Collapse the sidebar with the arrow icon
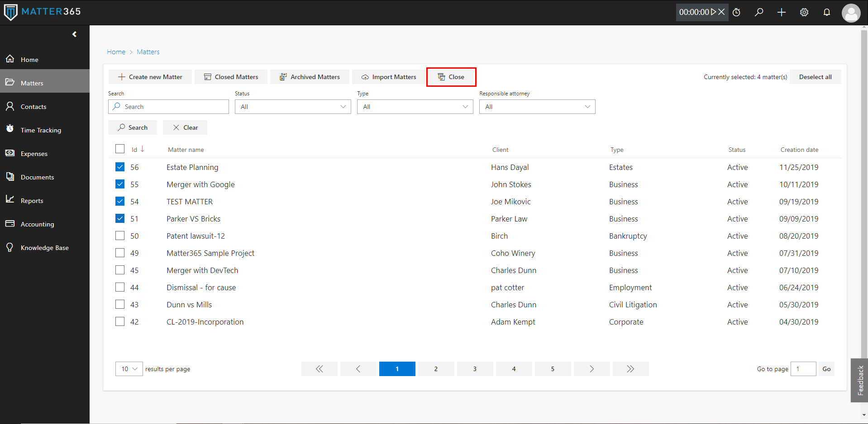 75,34
